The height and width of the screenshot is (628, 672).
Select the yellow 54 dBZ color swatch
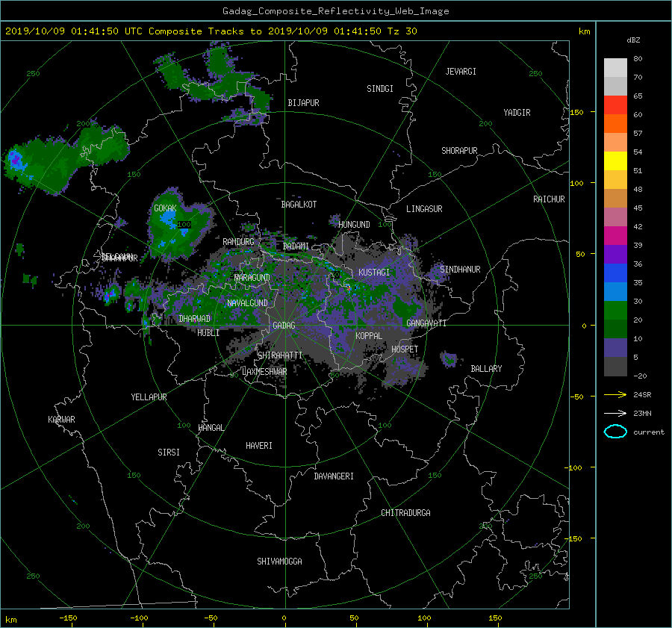[615, 161]
